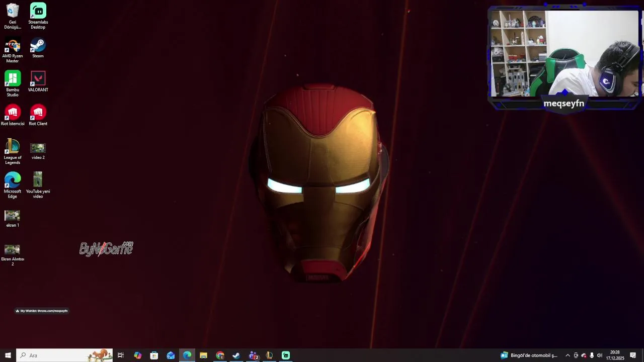The image size is (644, 362).
Task: Click the Meet Now tray icon
Action: coord(576,355)
